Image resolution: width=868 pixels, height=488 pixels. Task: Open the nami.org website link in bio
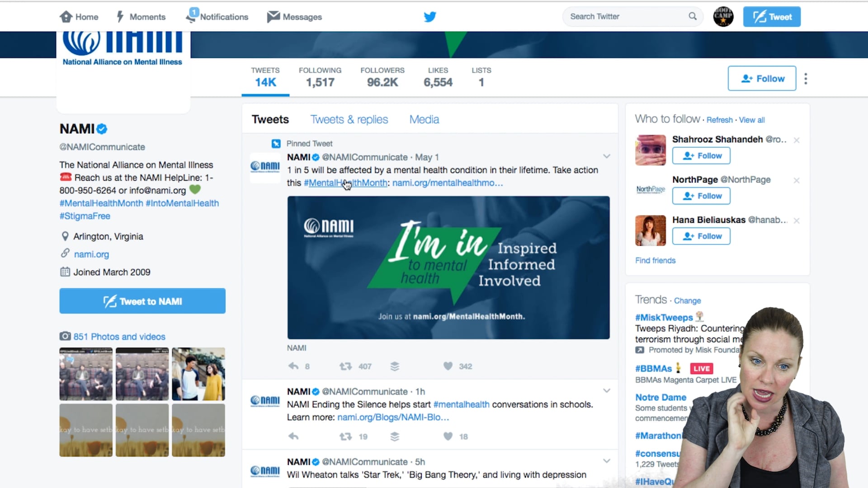tap(91, 254)
